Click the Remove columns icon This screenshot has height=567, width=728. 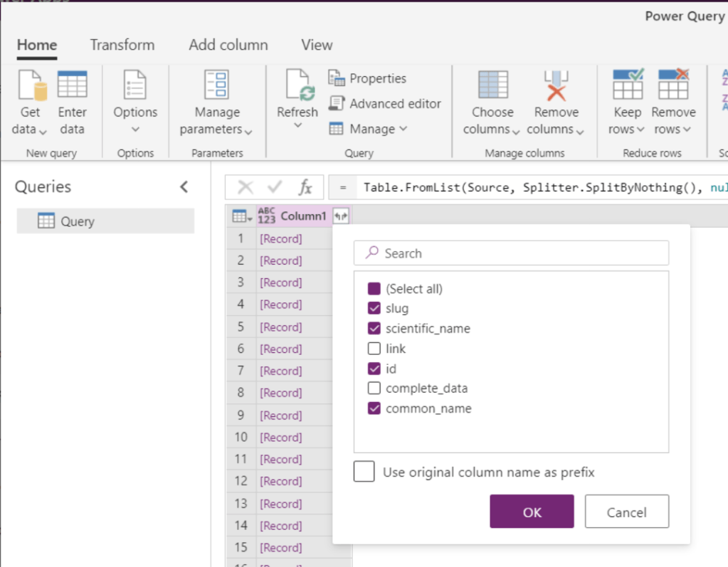(x=556, y=85)
